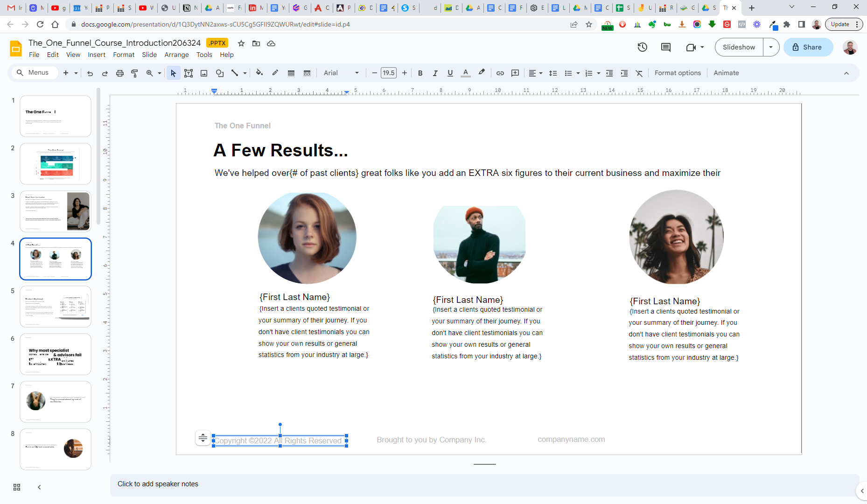Toggle Underline formatting

point(450,73)
